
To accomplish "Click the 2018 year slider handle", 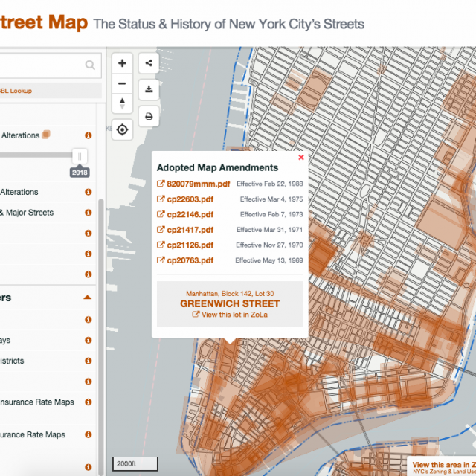I will [80, 156].
